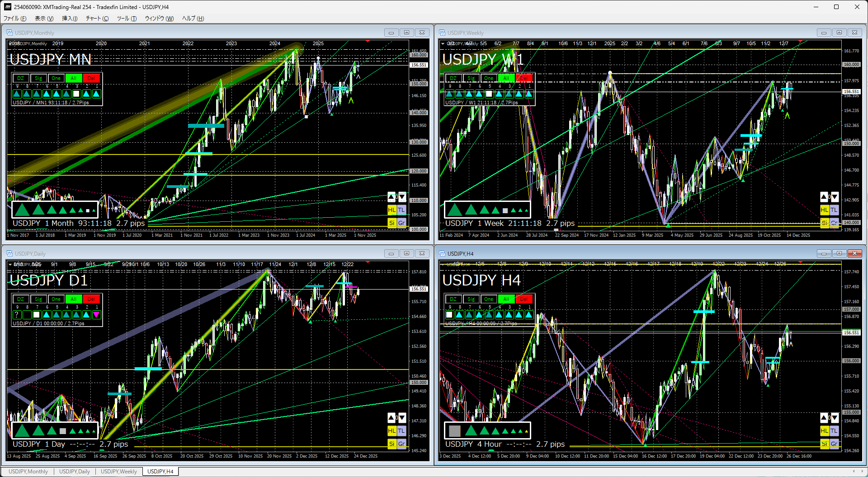Toggle the TL button on Daily chart
Image resolution: width=868 pixels, height=477 pixels.
pos(401,431)
